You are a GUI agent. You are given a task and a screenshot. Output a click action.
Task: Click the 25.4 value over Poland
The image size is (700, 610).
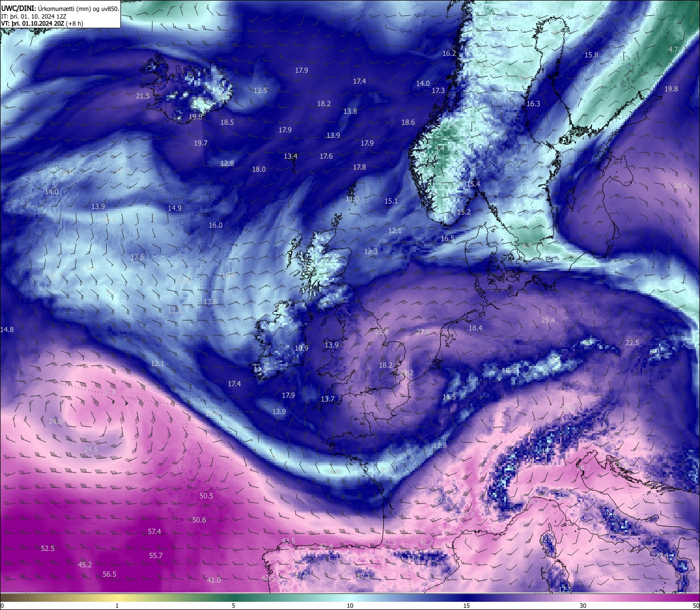tap(547, 321)
